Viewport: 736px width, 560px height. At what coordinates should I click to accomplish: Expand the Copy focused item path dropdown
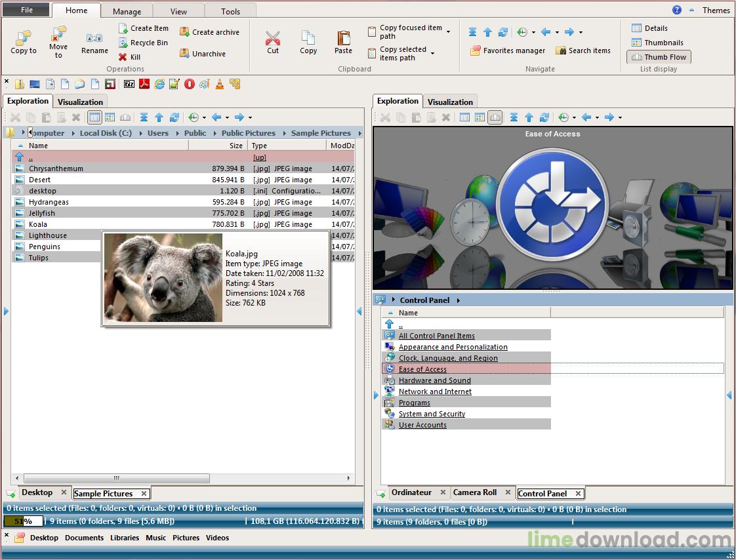click(449, 31)
